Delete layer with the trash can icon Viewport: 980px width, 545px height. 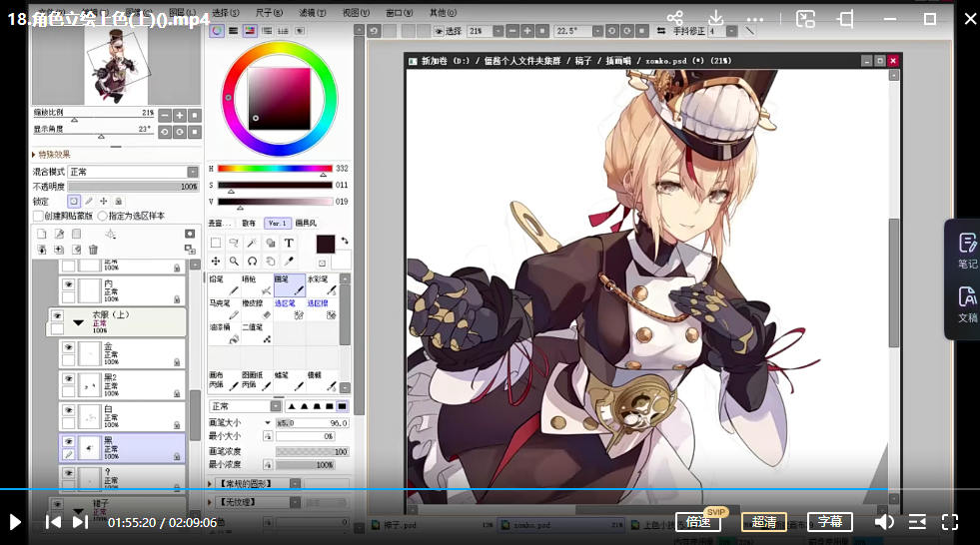93,250
